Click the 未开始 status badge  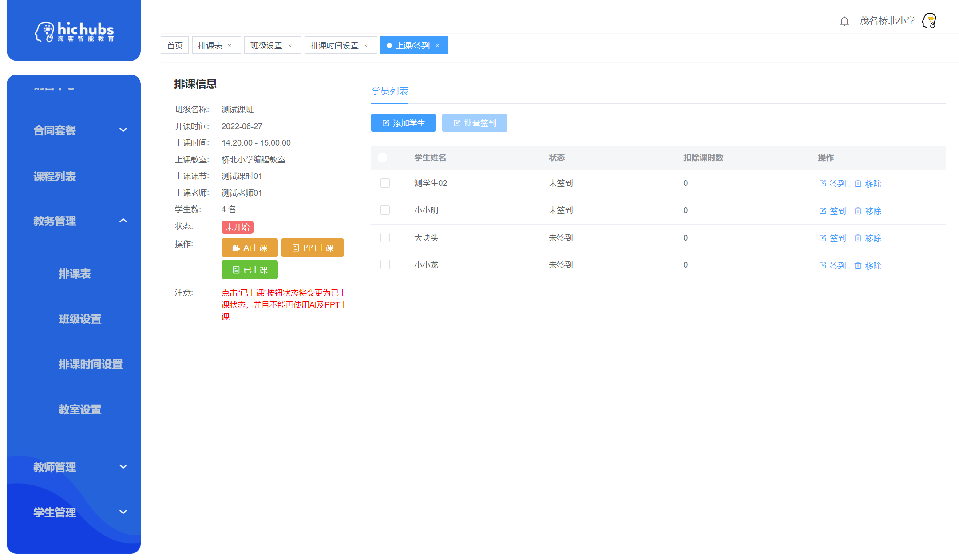(237, 227)
